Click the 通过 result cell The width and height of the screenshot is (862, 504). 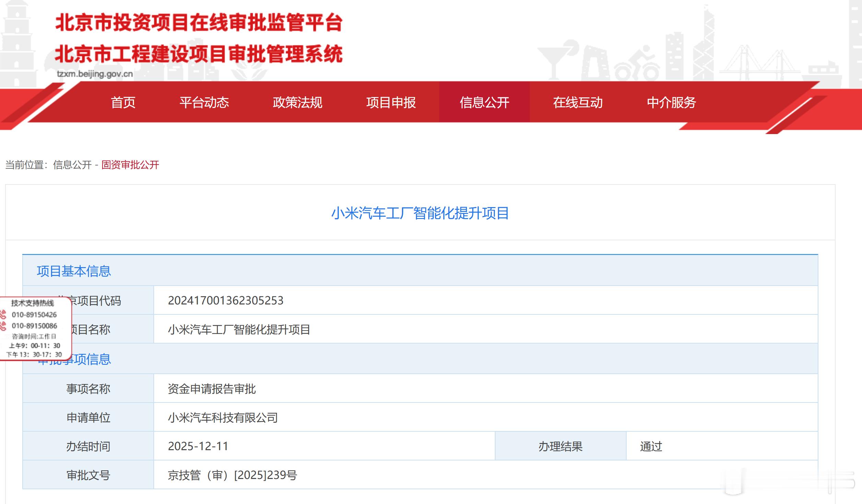[x=651, y=446]
